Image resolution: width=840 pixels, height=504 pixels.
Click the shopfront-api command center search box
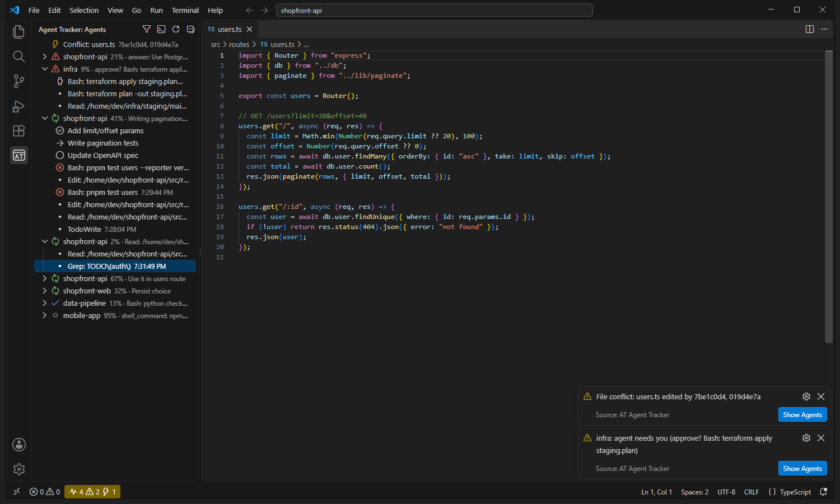point(435,10)
